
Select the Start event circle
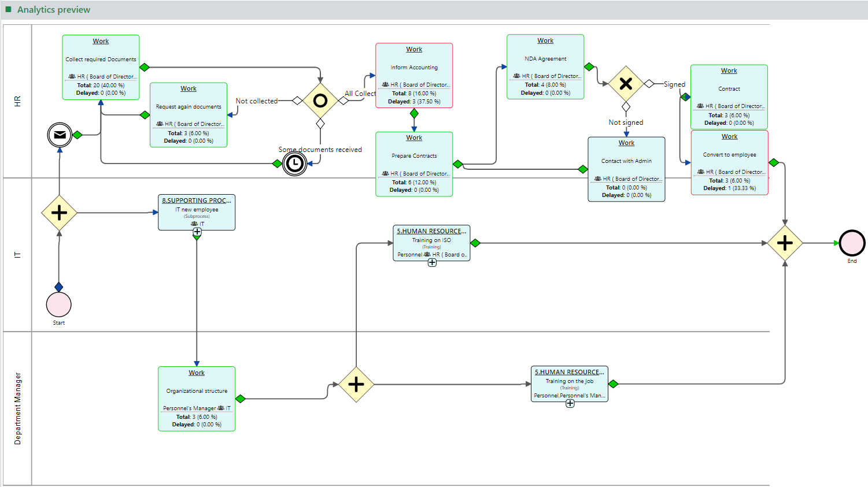[x=58, y=304]
